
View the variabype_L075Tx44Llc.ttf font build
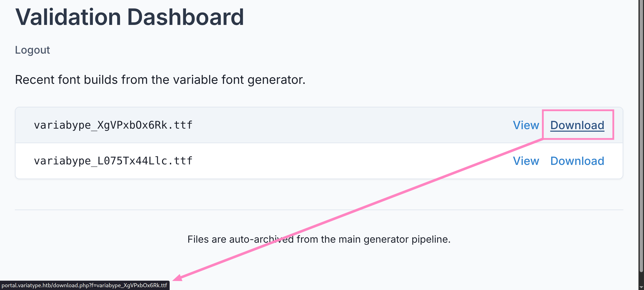click(526, 161)
